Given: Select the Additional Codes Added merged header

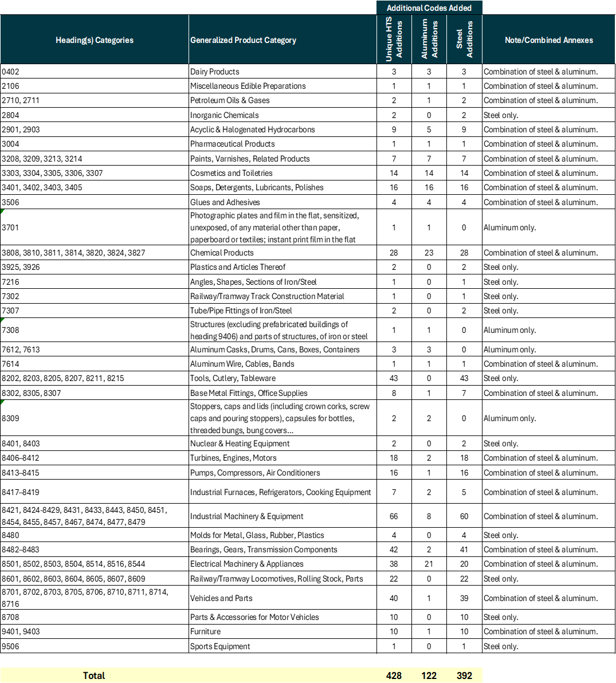Looking at the screenshot, I should pyautogui.click(x=429, y=8).
